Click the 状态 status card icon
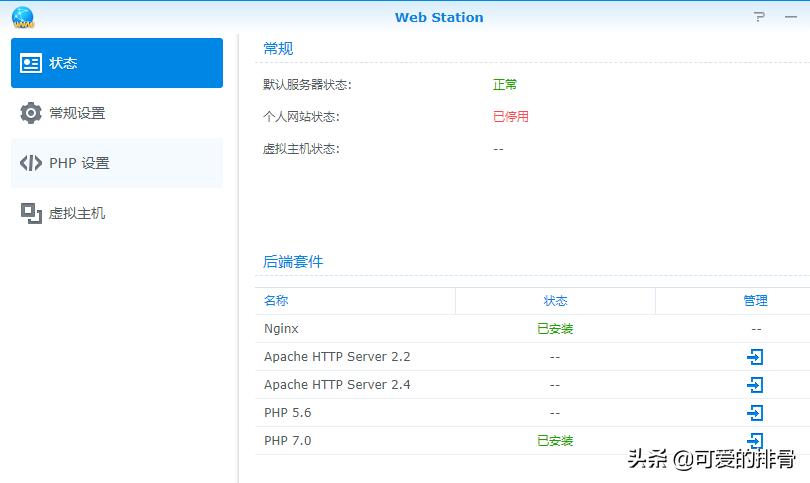 31,63
